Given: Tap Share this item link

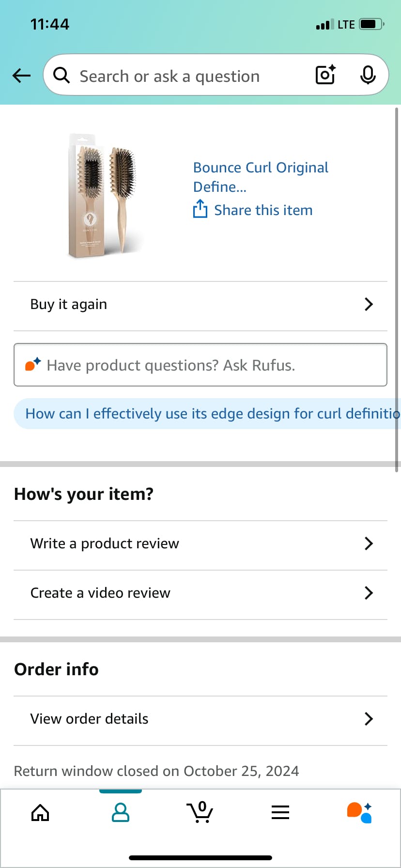Looking at the screenshot, I should pyautogui.click(x=263, y=210).
